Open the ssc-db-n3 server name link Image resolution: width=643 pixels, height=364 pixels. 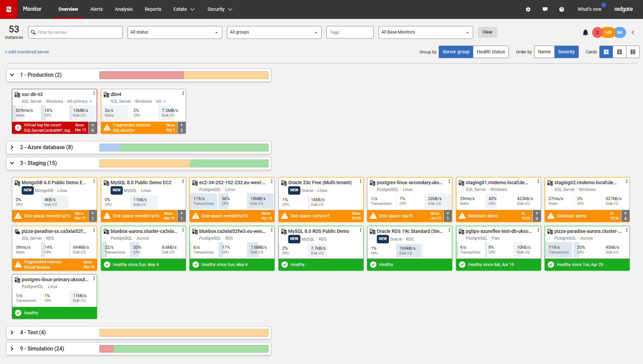point(32,94)
